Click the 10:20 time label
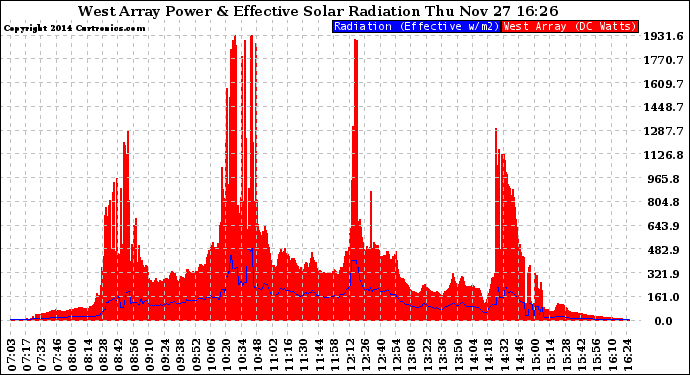The width and height of the screenshot is (690, 375). (227, 354)
